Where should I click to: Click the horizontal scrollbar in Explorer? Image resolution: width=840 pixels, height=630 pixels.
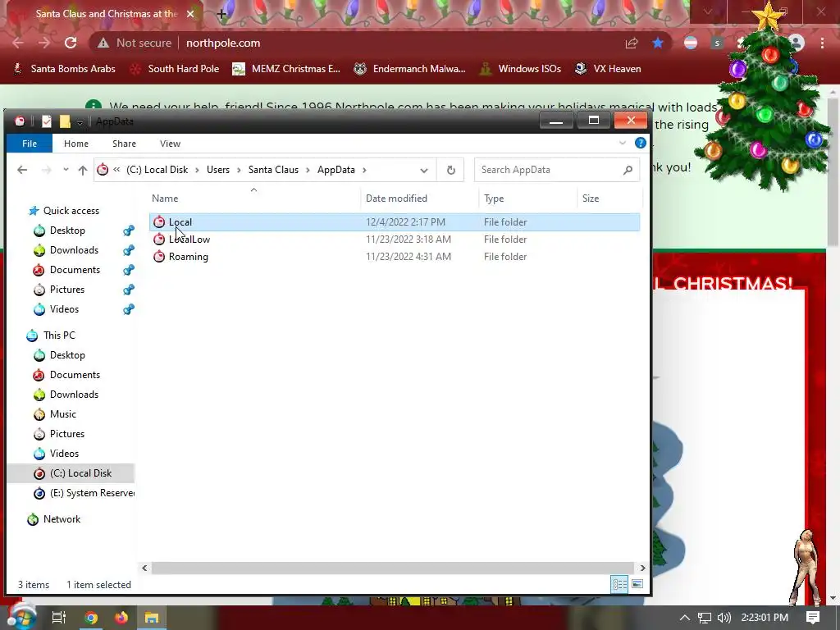coord(393,568)
